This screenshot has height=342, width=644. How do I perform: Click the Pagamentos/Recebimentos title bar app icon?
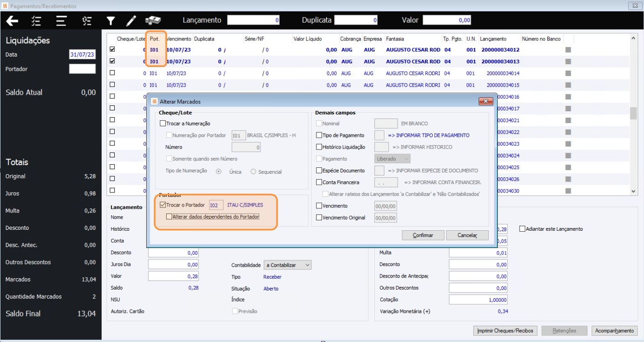pyautogui.click(x=5, y=6)
